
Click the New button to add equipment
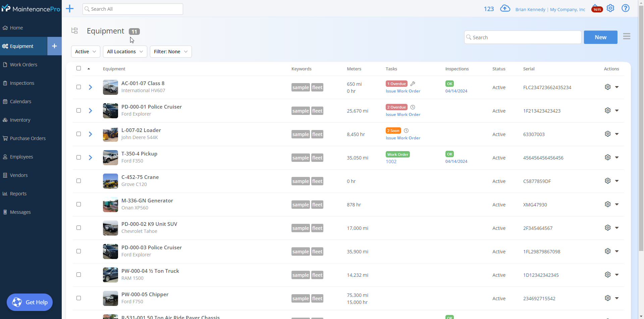pyautogui.click(x=600, y=37)
